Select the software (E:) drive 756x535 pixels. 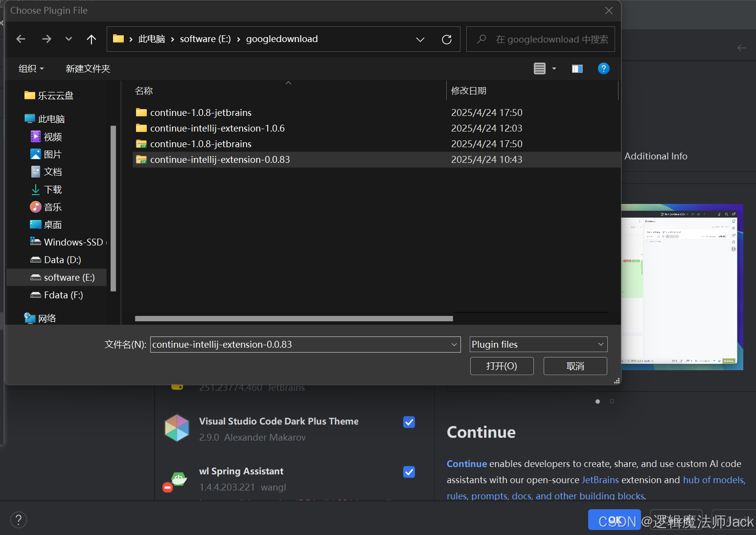point(56,277)
